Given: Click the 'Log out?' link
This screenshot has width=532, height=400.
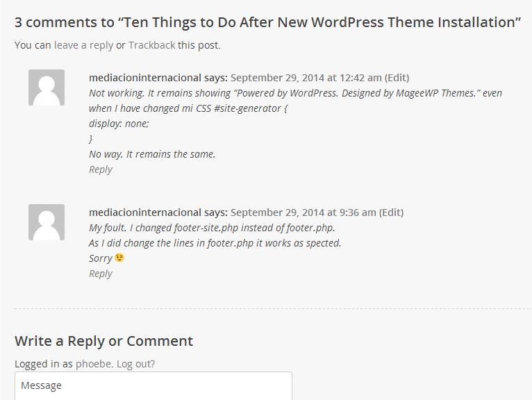Looking at the screenshot, I should (135, 364).
